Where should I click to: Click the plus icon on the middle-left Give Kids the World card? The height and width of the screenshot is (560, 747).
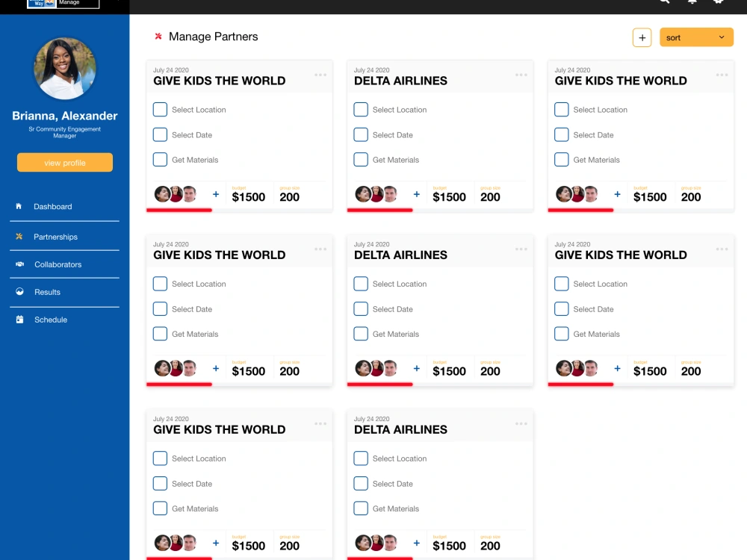[x=216, y=369]
